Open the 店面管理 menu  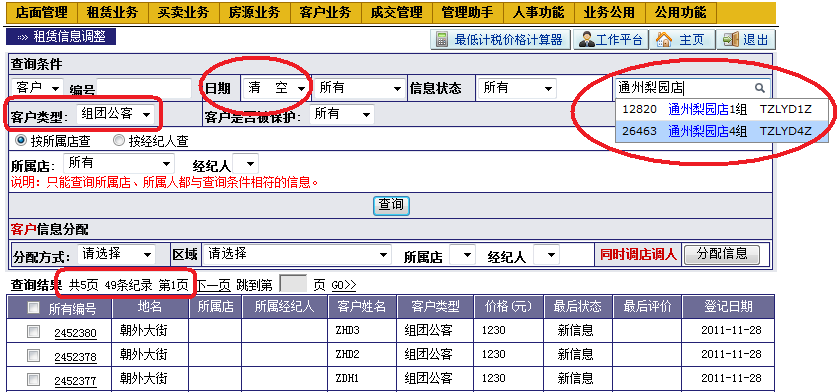42,12
